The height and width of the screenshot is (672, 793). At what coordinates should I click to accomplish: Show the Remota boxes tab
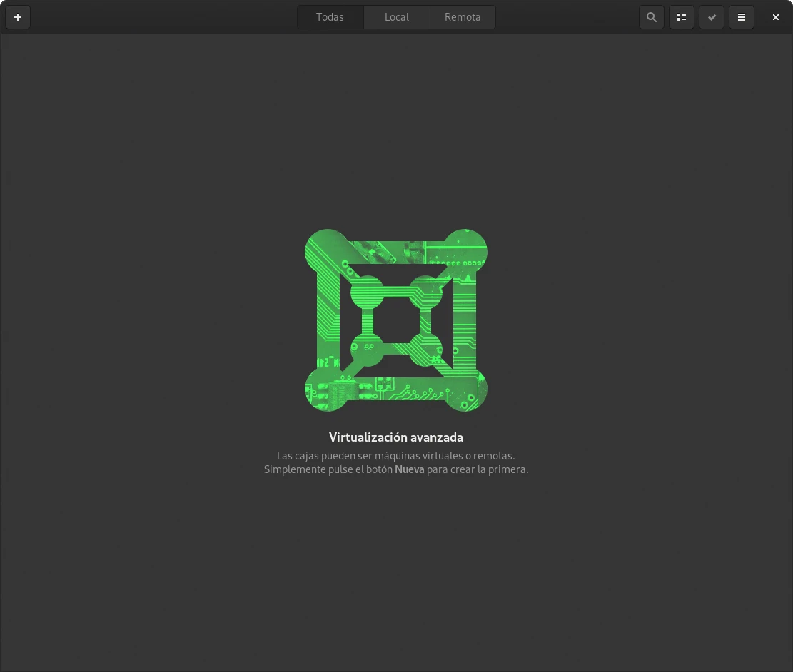click(x=463, y=17)
